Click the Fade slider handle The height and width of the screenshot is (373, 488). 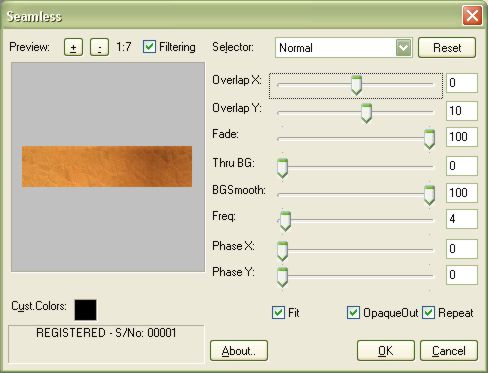(429, 139)
